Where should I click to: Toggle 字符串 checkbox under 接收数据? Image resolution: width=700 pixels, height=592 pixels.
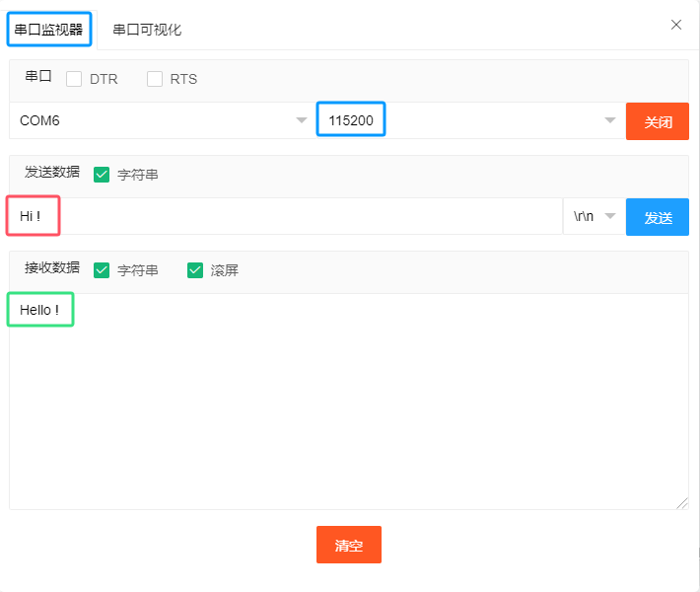[102, 269]
